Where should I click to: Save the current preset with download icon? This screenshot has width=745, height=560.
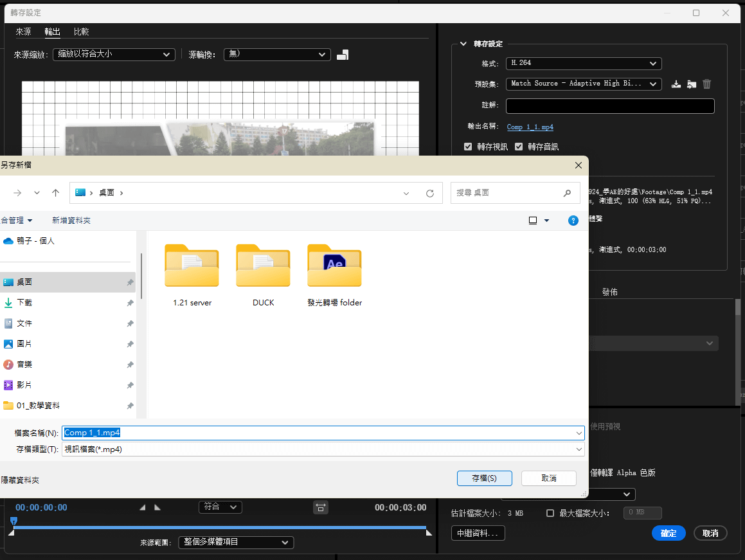point(676,84)
